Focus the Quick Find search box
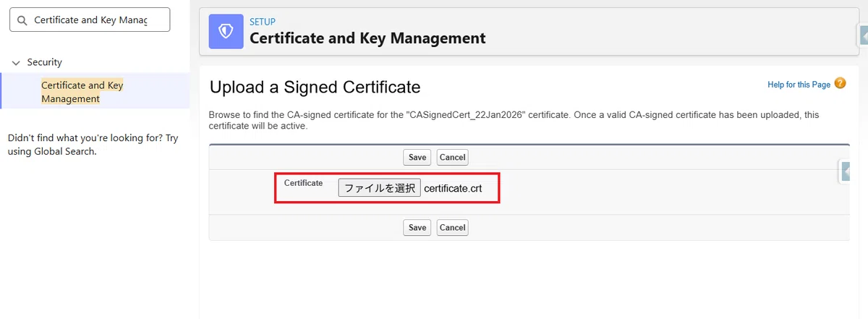 coord(90,20)
